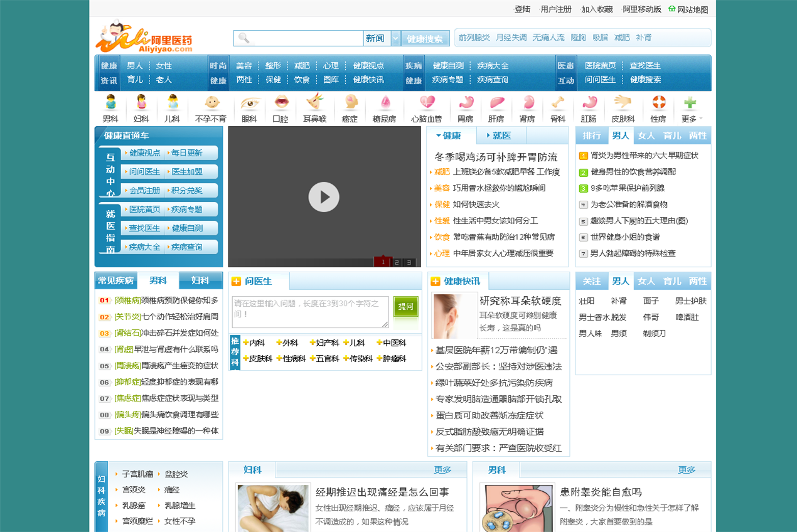Click the 健康搜索 search button
797x532 pixels.
425,38
